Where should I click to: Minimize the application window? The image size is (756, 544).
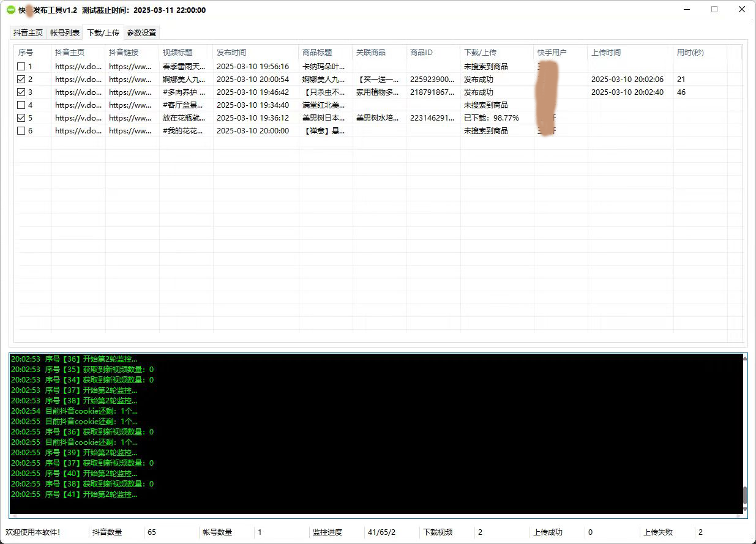point(686,10)
